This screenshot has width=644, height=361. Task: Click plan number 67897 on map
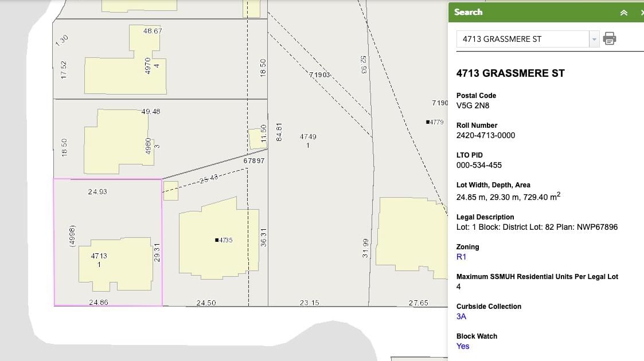[254, 161]
